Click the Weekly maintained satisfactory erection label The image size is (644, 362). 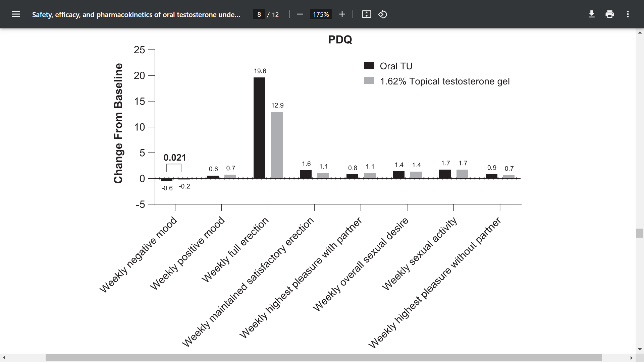pyautogui.click(x=248, y=282)
